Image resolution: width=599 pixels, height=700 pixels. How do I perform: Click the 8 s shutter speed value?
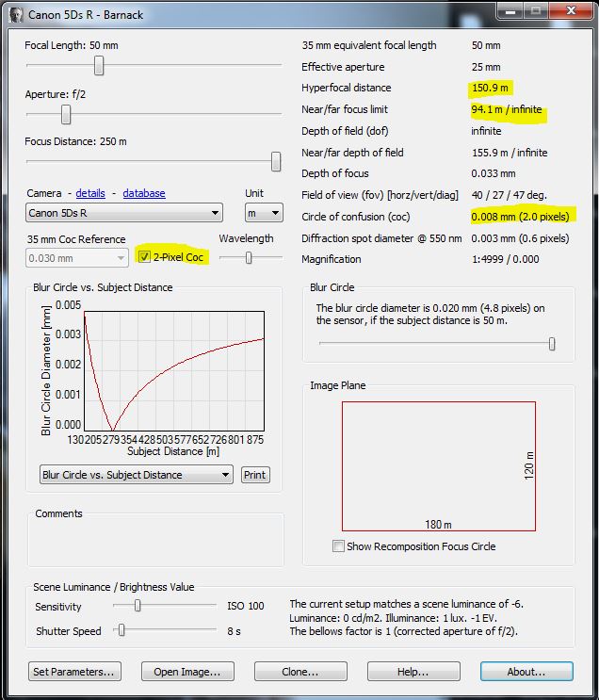tap(234, 631)
